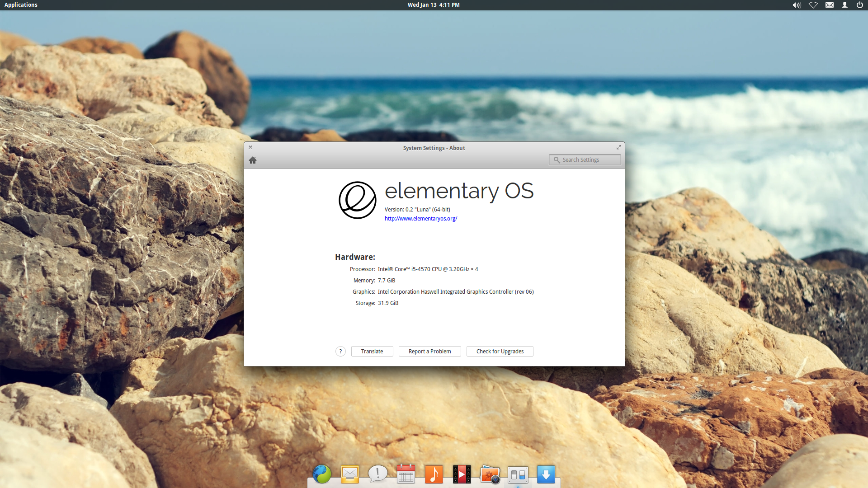Click the elementary OS logo
The height and width of the screenshot is (488, 868).
pyautogui.click(x=358, y=200)
